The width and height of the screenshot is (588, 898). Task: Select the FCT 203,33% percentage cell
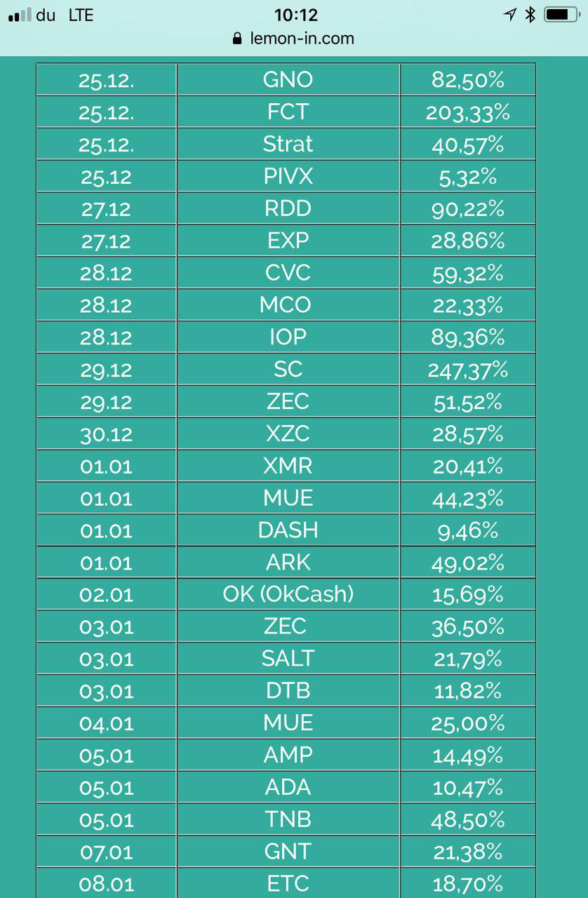click(468, 112)
